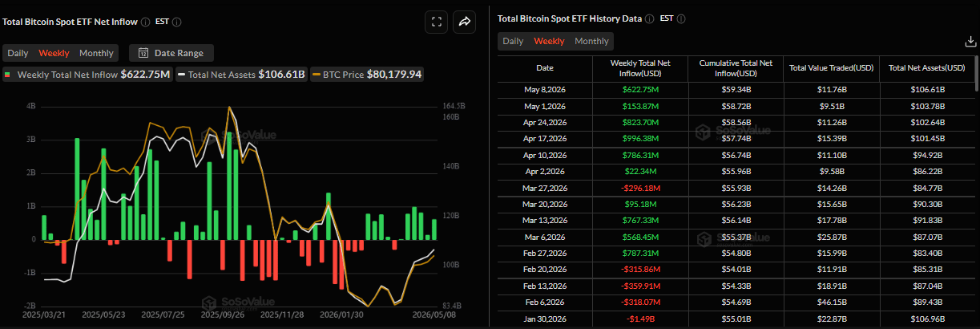The image size is (980, 329).
Task: Click info icon after table EST label
Action: point(680,18)
